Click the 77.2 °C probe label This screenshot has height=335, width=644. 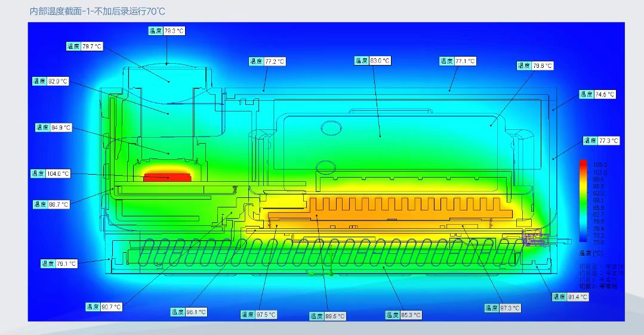pyautogui.click(x=267, y=61)
